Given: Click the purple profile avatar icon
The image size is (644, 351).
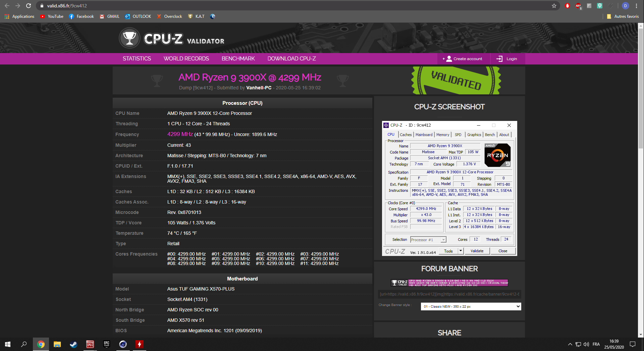Looking at the screenshot, I should pos(625,6).
